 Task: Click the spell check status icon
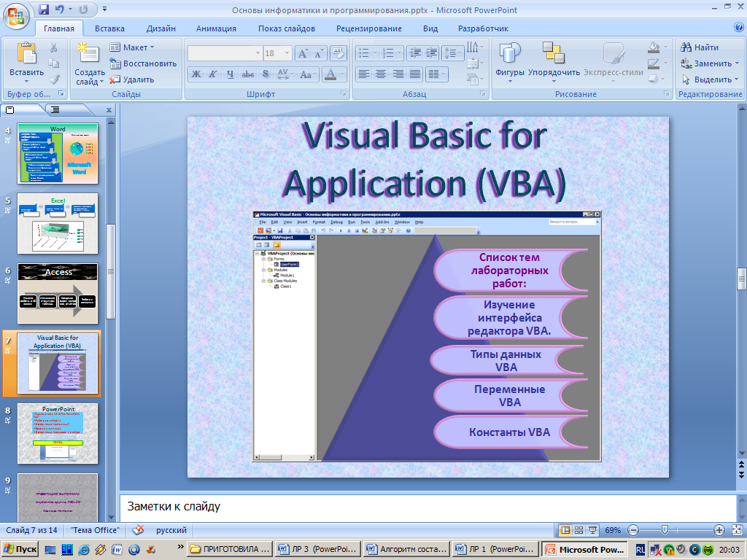pos(138,530)
